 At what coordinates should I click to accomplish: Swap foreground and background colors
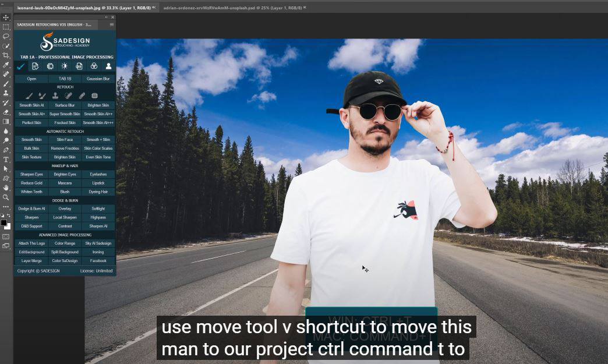(9, 215)
